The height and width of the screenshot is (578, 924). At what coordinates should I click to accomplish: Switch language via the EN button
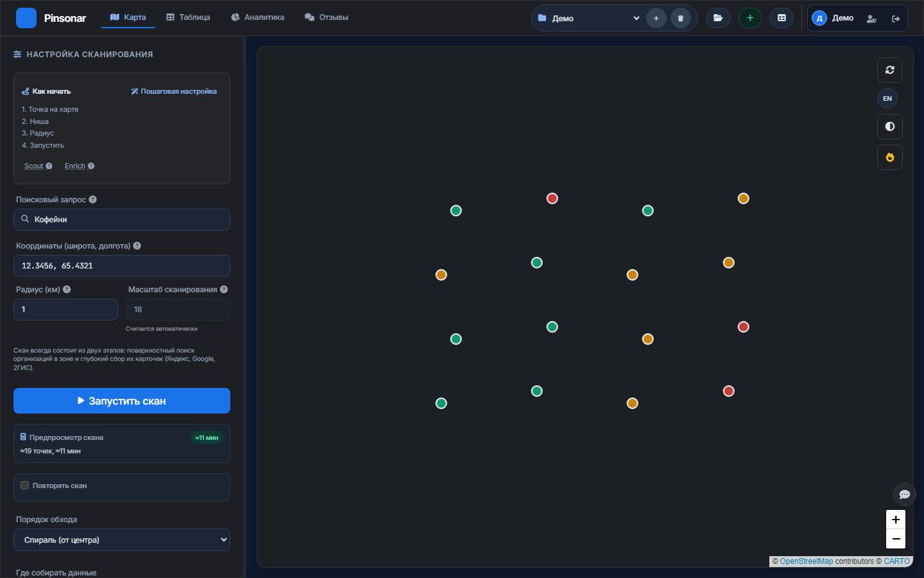coord(887,98)
